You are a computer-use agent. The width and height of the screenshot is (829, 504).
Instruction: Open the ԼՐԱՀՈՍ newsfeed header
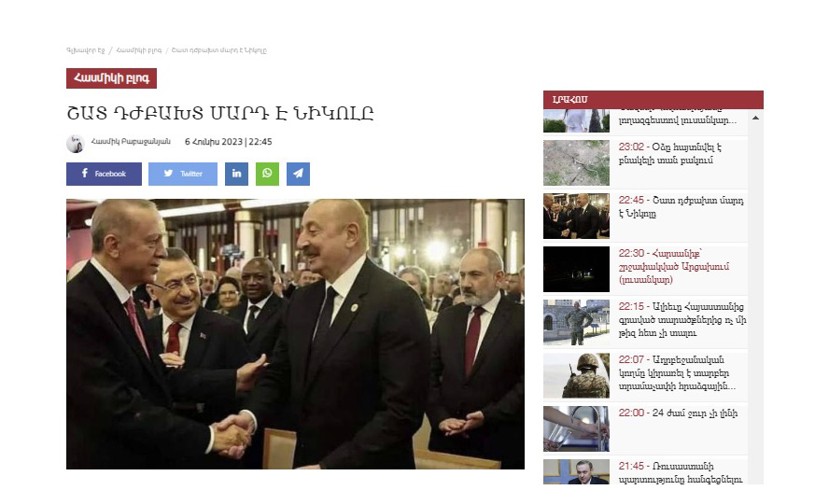(x=653, y=99)
